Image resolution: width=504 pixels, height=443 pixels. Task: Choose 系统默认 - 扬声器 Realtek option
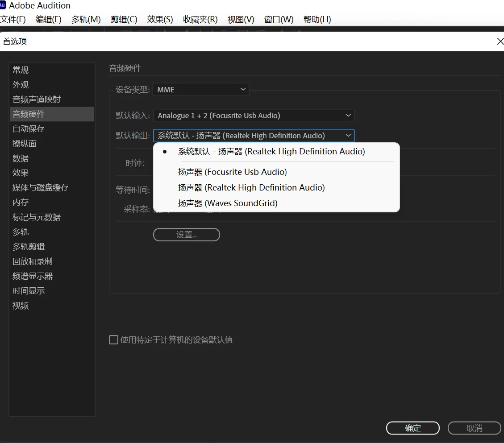click(276, 152)
